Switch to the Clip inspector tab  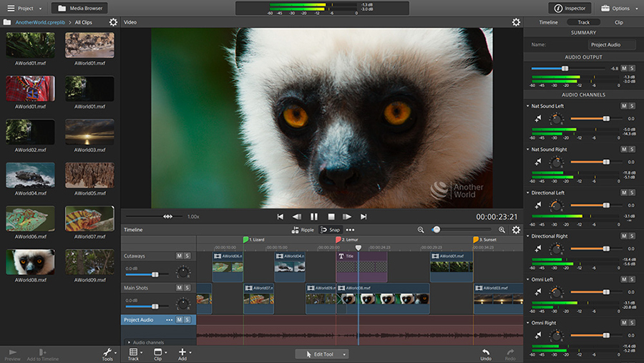[x=619, y=22]
